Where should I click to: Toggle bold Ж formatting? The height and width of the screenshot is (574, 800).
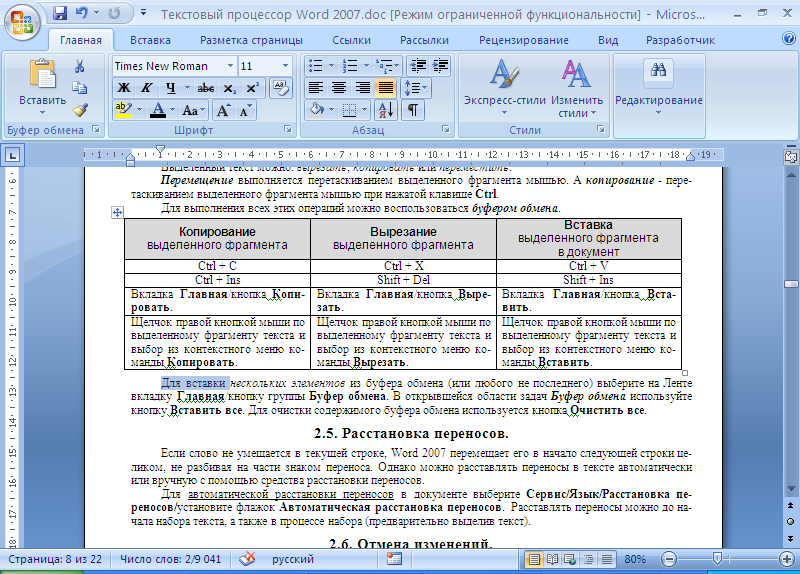click(x=124, y=88)
